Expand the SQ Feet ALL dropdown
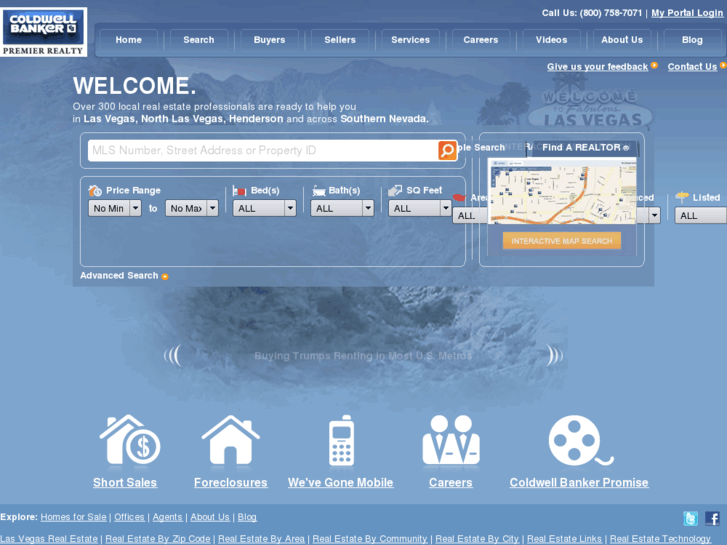Viewport: 727px width, 545px height. click(420, 208)
